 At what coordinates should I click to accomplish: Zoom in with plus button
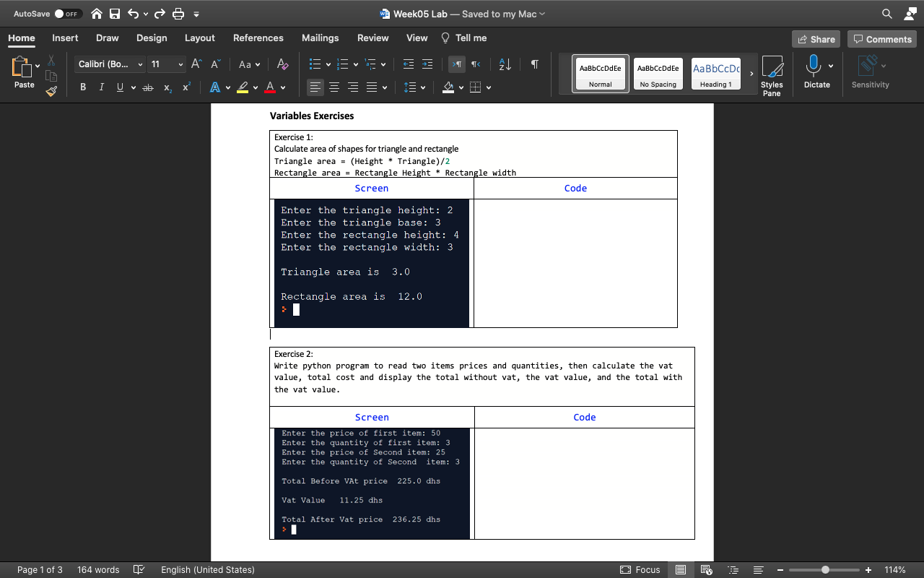(x=868, y=569)
